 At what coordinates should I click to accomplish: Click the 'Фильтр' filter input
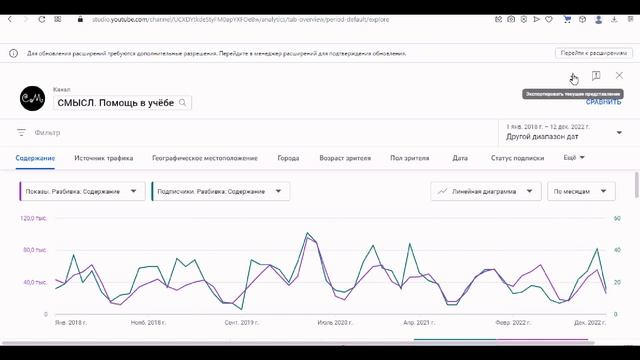47,133
